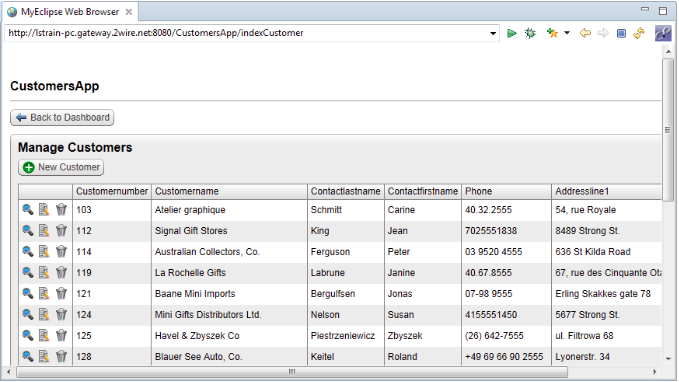Close the MyEclipse Web Browser tab

click(x=129, y=12)
